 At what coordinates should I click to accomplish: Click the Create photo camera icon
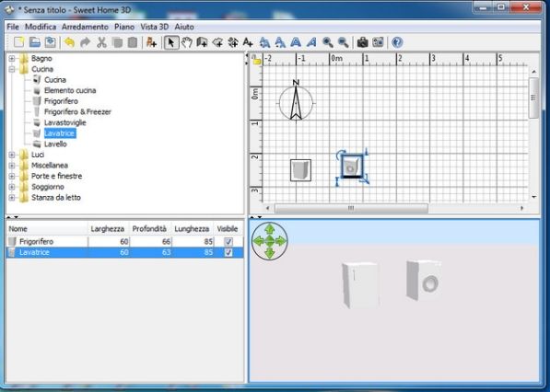coord(362,42)
